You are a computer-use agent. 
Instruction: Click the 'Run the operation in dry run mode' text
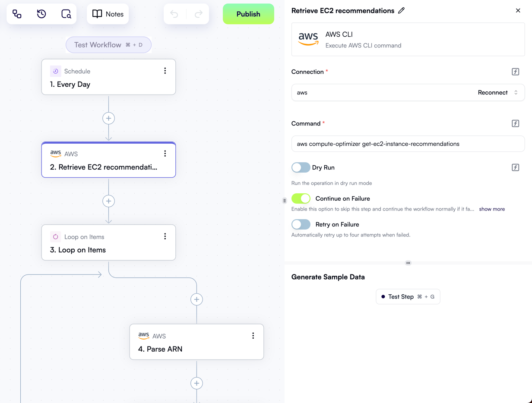click(332, 183)
